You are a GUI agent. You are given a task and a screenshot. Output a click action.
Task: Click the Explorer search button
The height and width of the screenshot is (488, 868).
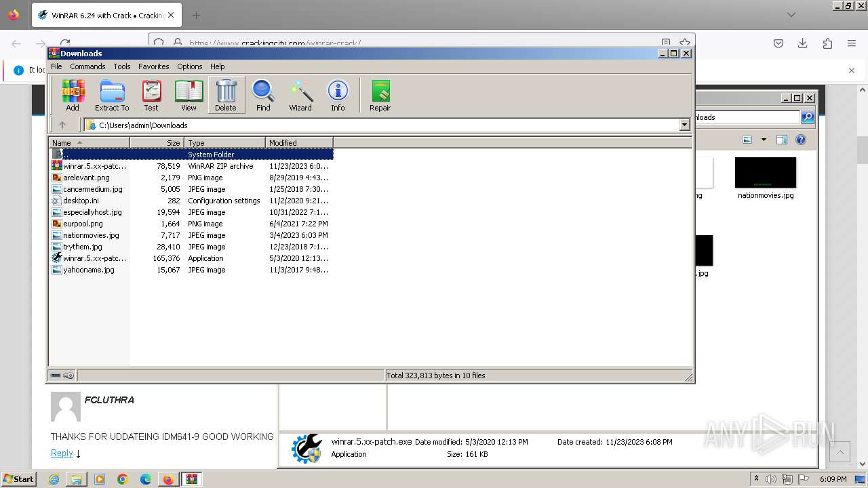808,117
